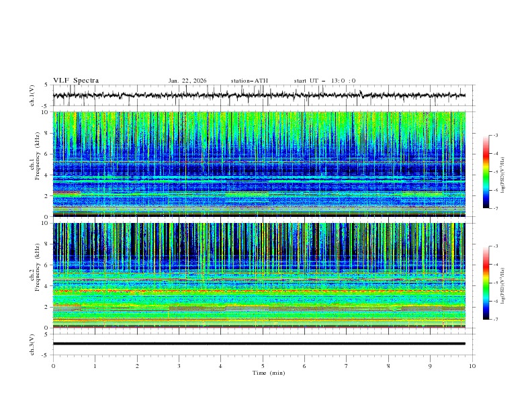Viewport: 532px width, 411px height.
Task: Click the lower color scale bar
Action: (486, 283)
